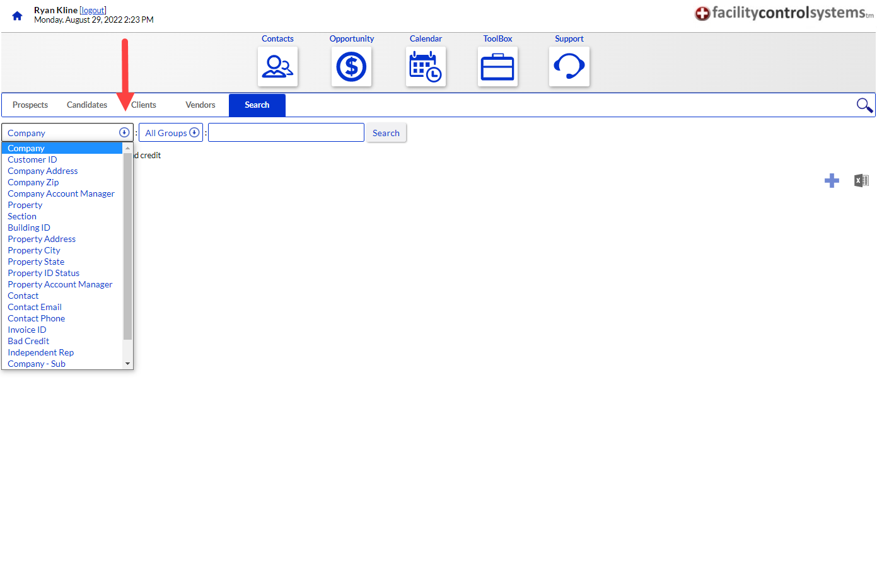Screen dimensions: 877x588
Task: Click into the search text field
Action: click(286, 133)
